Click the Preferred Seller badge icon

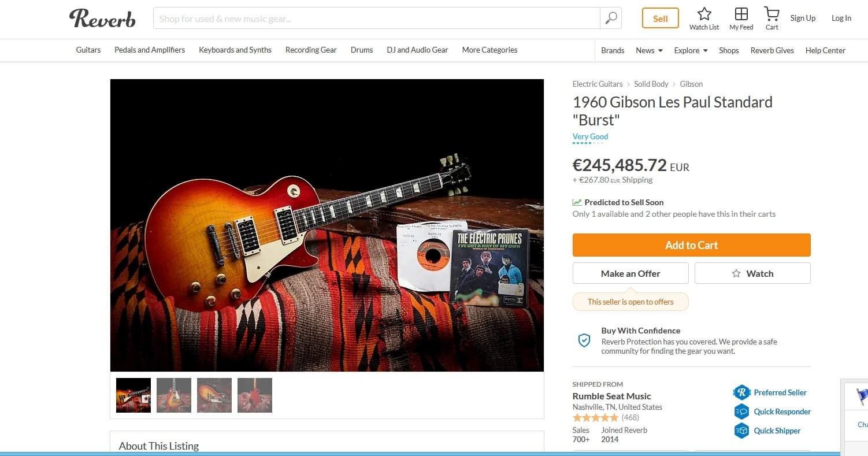[x=741, y=392]
